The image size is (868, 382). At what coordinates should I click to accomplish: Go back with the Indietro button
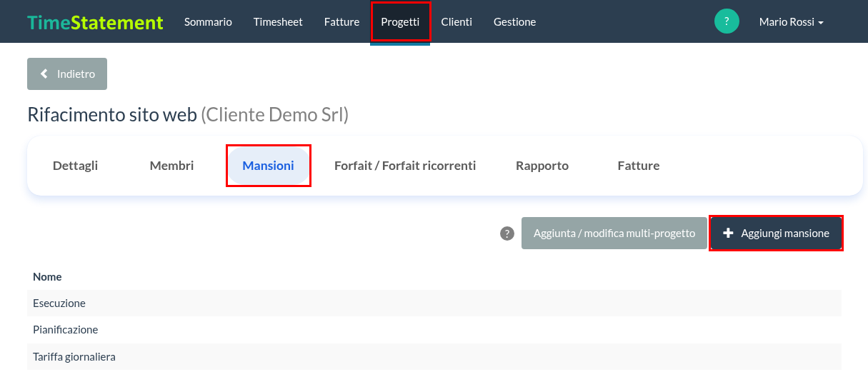[67, 74]
